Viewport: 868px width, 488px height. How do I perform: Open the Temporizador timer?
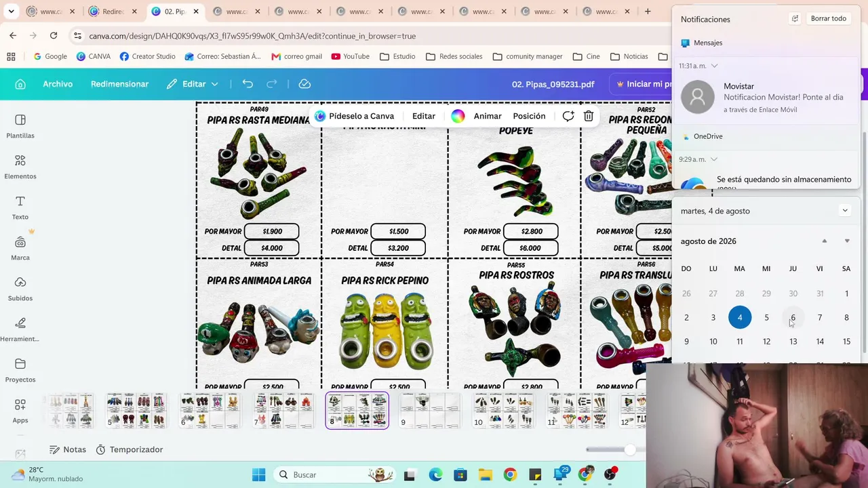[130, 449]
